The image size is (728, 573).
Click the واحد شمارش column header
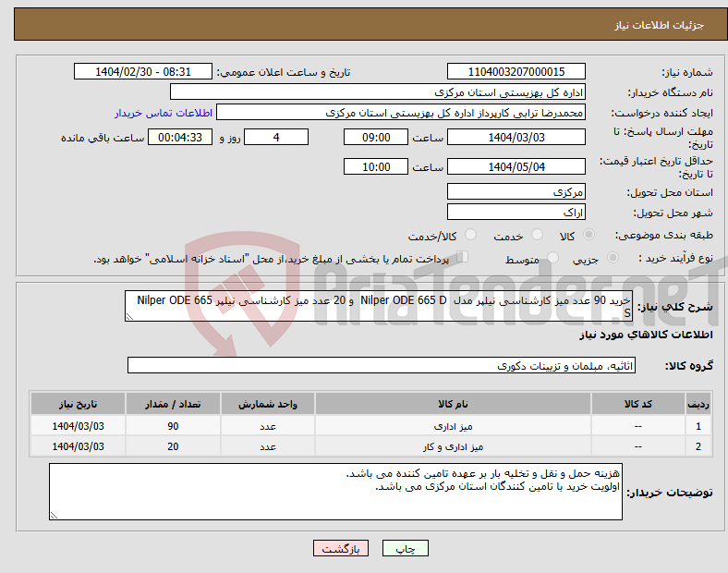(x=268, y=404)
